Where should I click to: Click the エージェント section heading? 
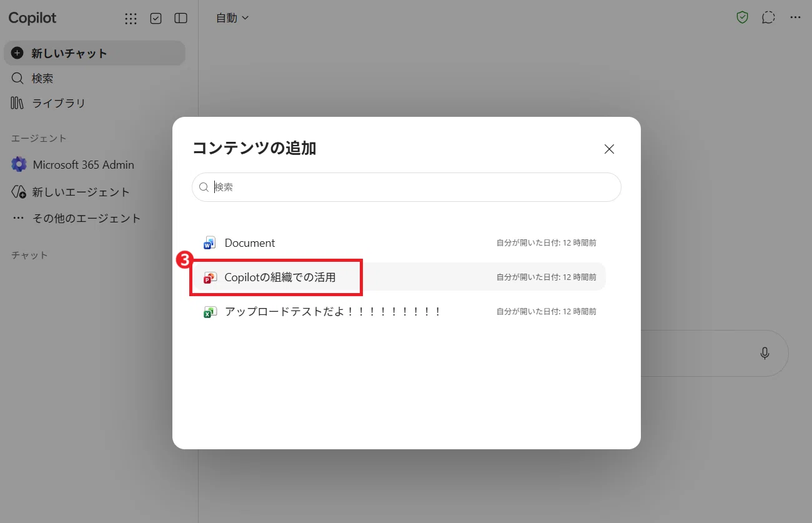click(39, 138)
